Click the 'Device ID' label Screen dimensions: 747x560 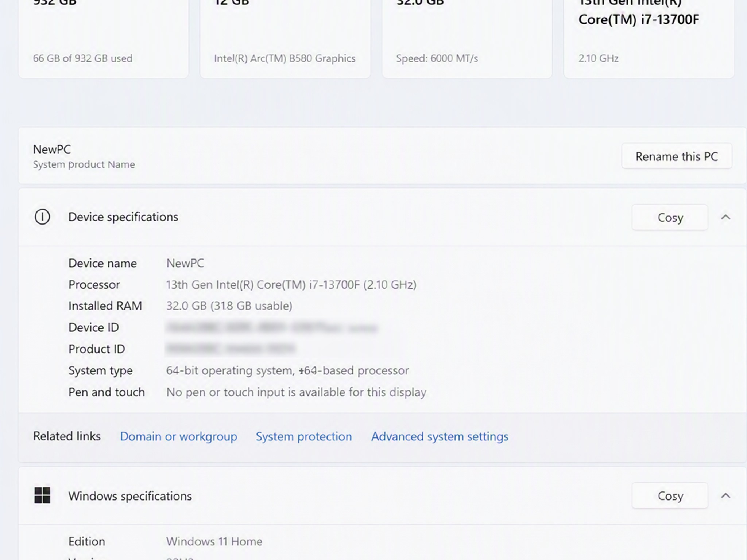[x=94, y=327]
